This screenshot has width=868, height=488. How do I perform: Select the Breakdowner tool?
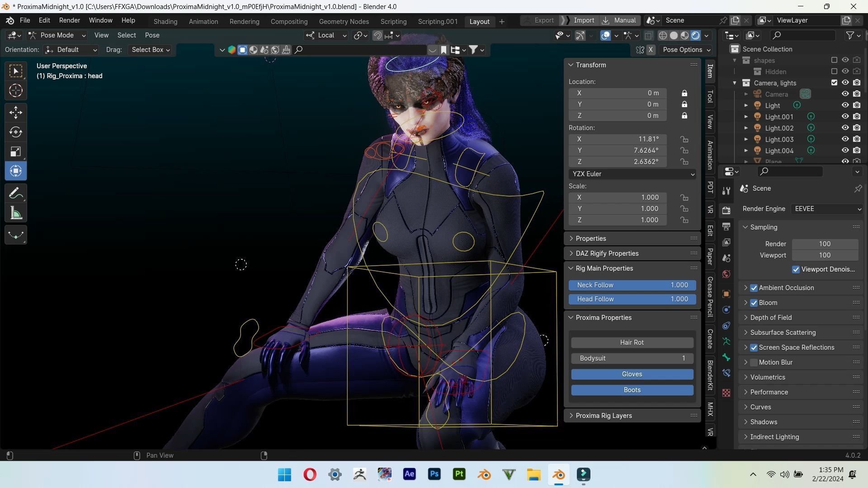pyautogui.click(x=16, y=235)
